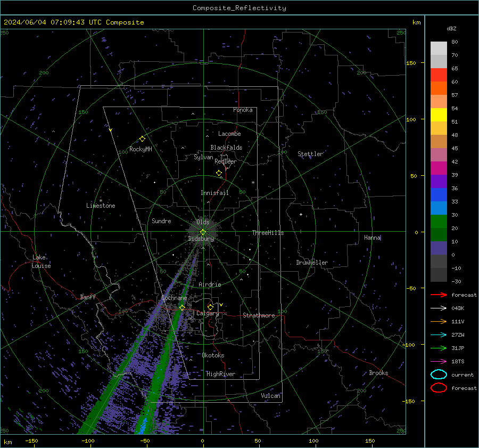Click the radar-center diamond between Olds and Didsbury
This screenshot has width=479, height=448.
203,232
